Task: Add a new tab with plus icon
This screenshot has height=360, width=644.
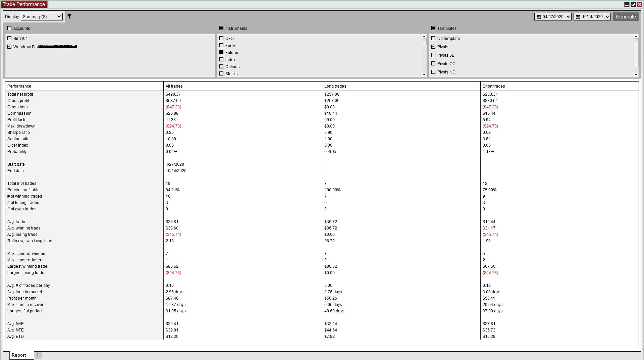Action: point(38,355)
